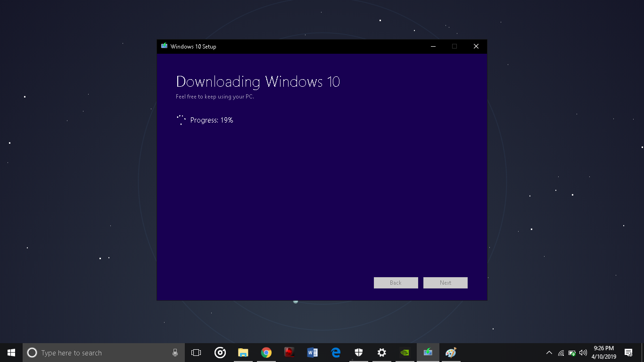
Task: Close the Windows 10 Setup window
Action: tap(476, 46)
